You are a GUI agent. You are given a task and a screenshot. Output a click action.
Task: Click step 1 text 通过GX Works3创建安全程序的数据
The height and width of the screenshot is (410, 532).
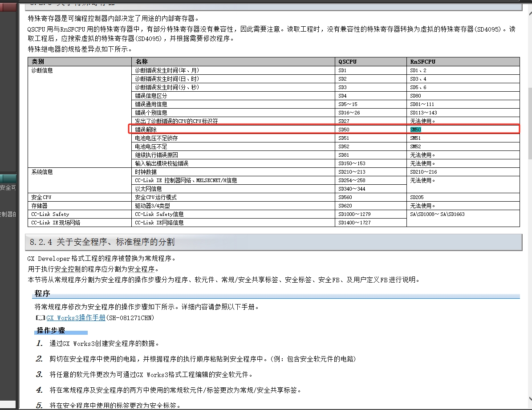[104, 344]
